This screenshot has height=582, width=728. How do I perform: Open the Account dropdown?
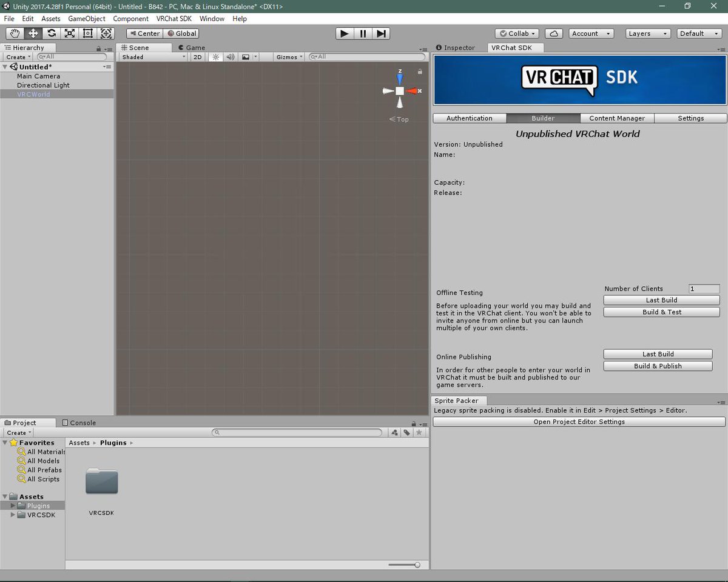(x=591, y=33)
